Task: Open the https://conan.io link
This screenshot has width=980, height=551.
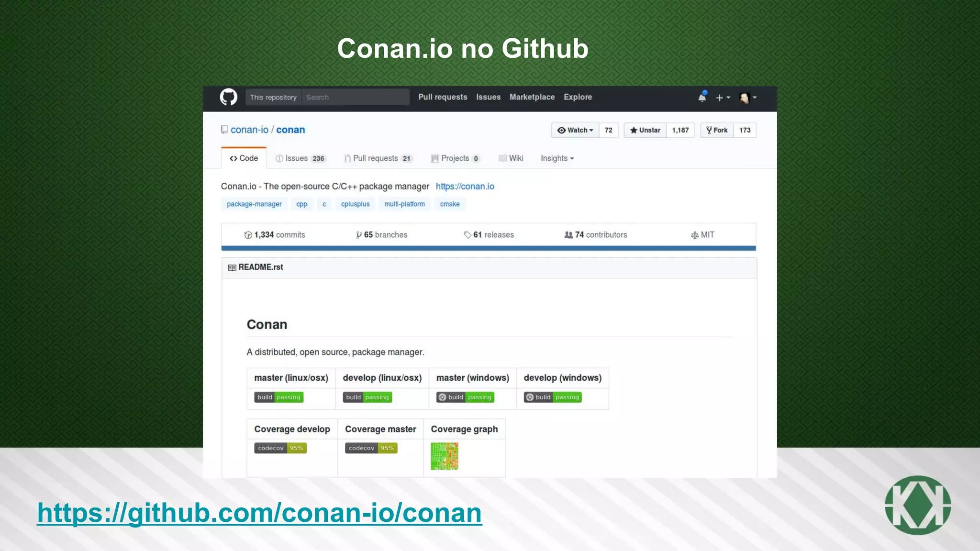Action: coord(465,187)
